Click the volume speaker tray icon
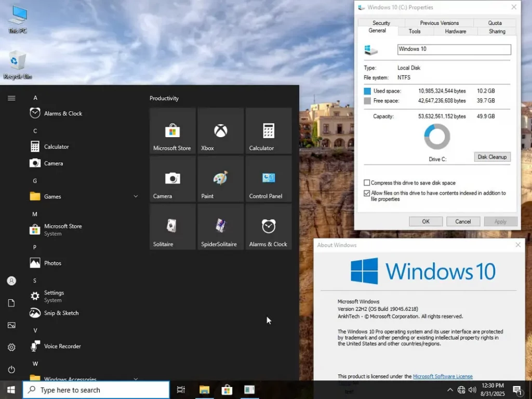 coord(472,390)
